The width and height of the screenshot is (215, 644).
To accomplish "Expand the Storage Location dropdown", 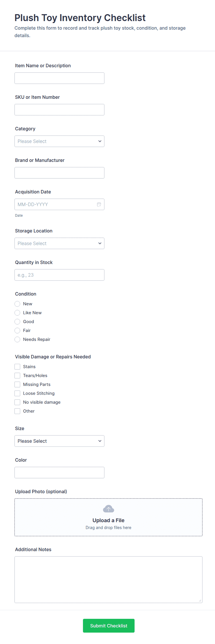I will pyautogui.click(x=59, y=243).
